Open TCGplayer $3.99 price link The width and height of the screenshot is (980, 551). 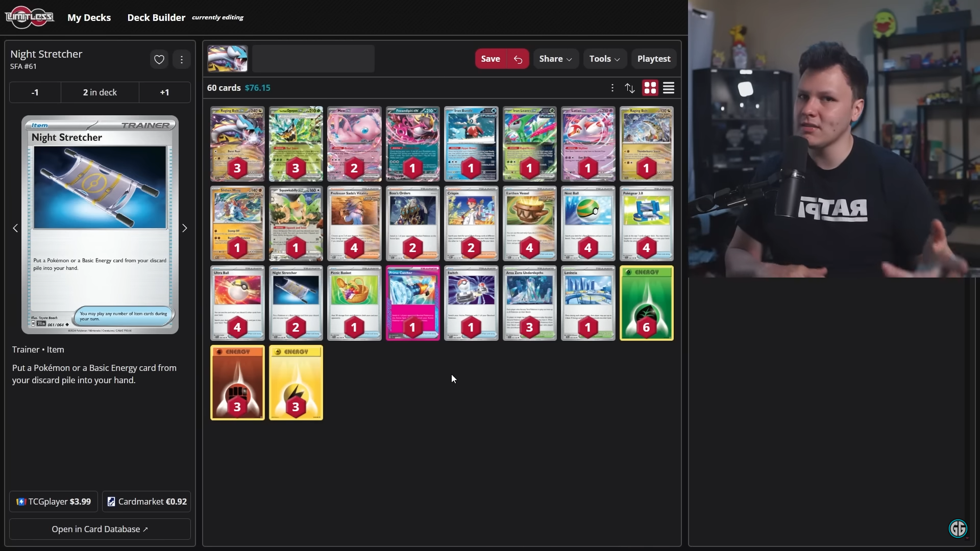point(54,502)
